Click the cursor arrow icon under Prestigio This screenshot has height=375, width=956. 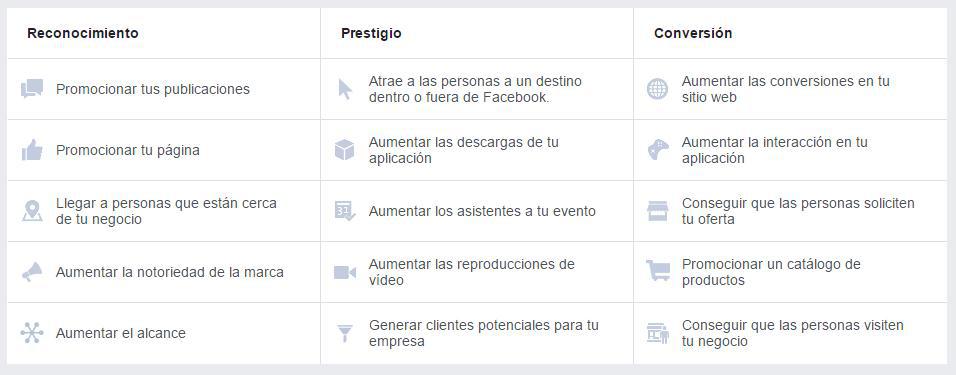pos(345,89)
